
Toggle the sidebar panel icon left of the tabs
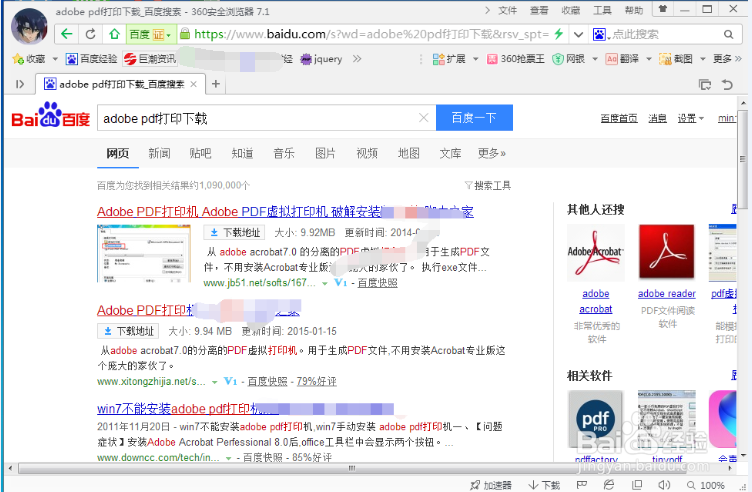point(20,84)
